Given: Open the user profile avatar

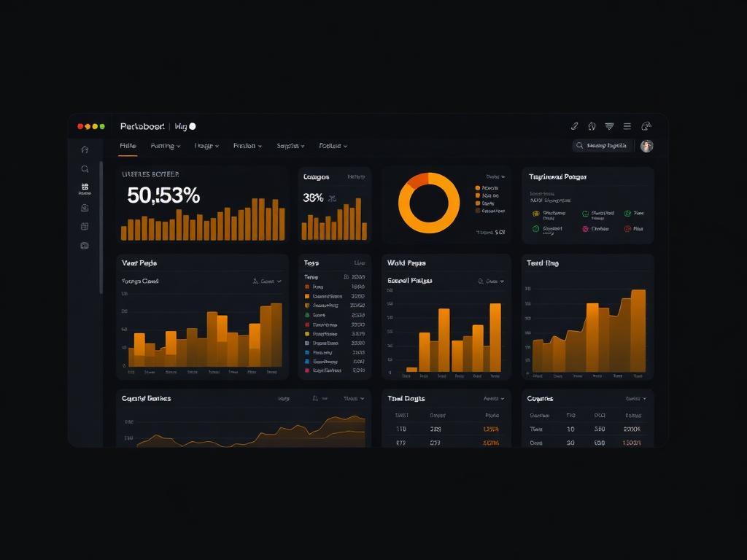Looking at the screenshot, I should coord(646,146).
